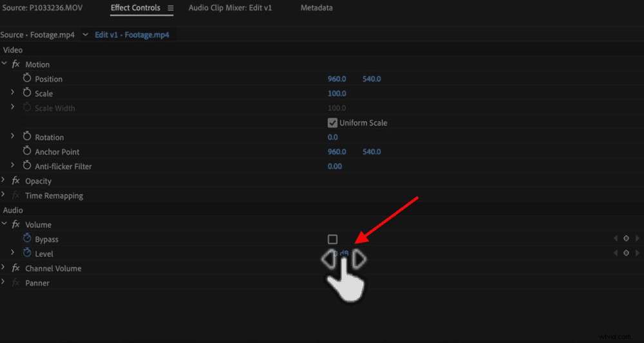Open the Audio Clip Mixer tab
The image size is (644, 343).
point(230,8)
